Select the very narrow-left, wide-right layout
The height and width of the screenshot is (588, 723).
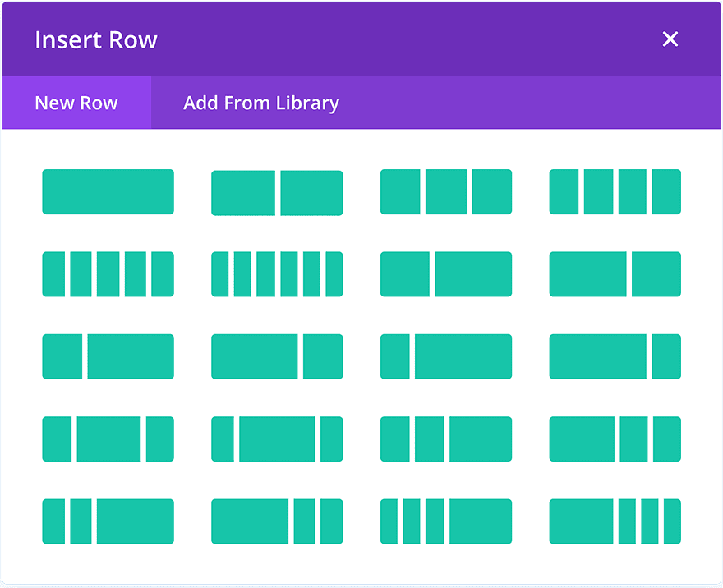pos(446,356)
